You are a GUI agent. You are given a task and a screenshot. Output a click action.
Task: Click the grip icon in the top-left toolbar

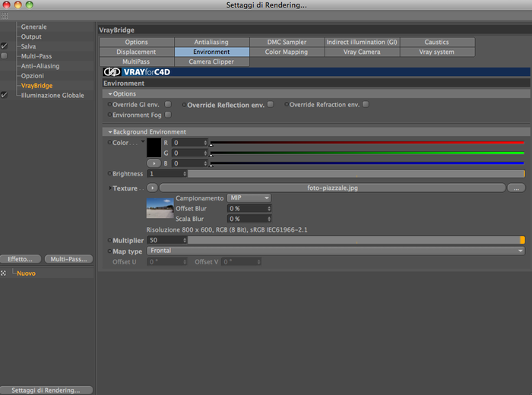coord(4,16)
